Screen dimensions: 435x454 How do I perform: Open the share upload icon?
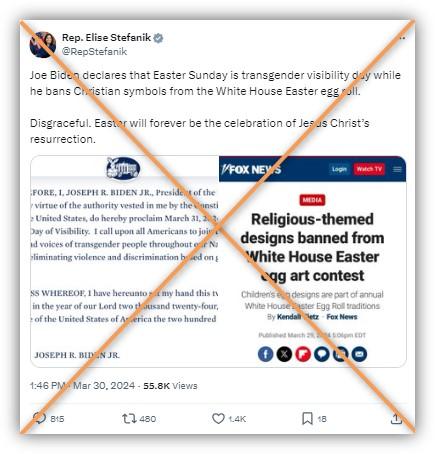point(396,418)
